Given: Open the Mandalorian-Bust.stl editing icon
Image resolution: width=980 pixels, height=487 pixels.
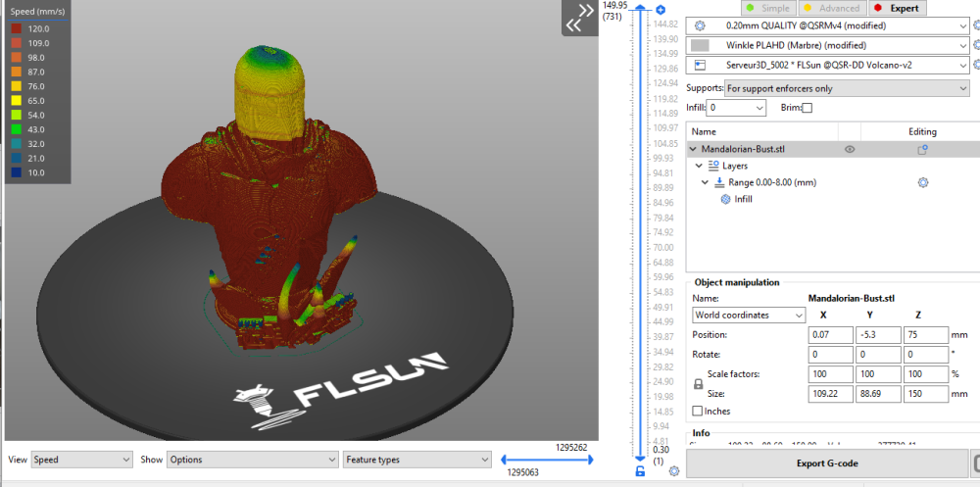Looking at the screenshot, I should pyautogui.click(x=922, y=149).
